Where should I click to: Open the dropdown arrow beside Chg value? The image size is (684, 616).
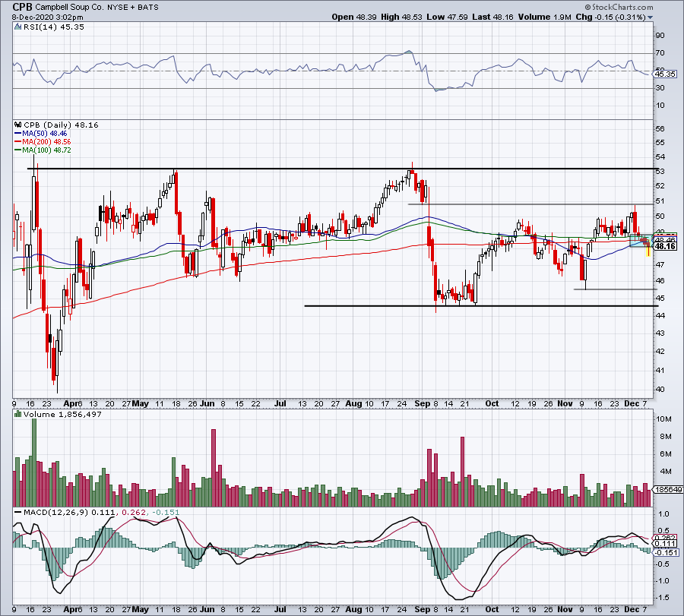click(x=650, y=17)
